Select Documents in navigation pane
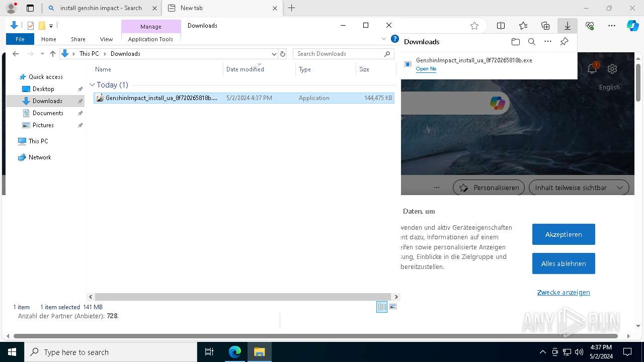 pos(48,113)
